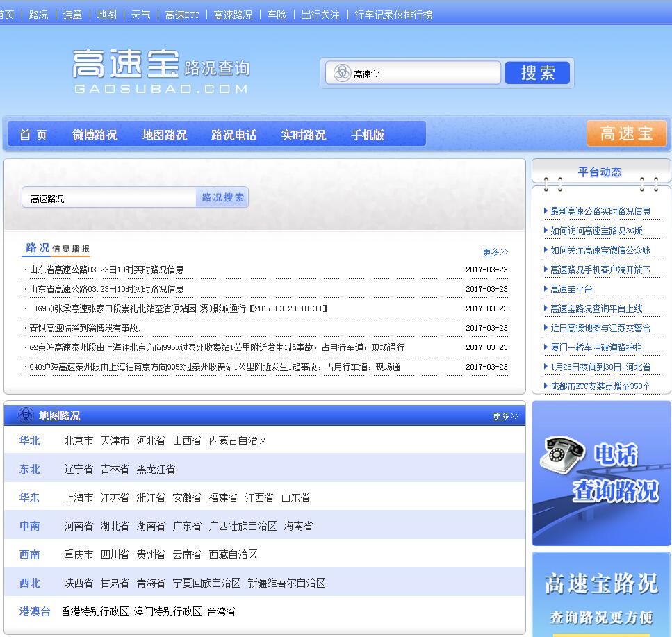Select 广东省 in the 中南 row
672x637 pixels.
[x=187, y=526]
